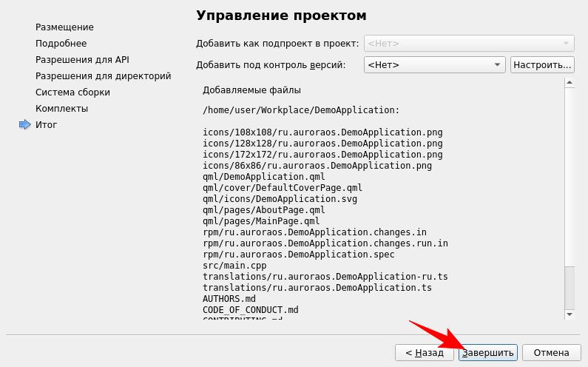Image resolution: width=588 pixels, height=367 pixels.
Task: Click the src/main.cpp line in file list
Action: point(234,266)
